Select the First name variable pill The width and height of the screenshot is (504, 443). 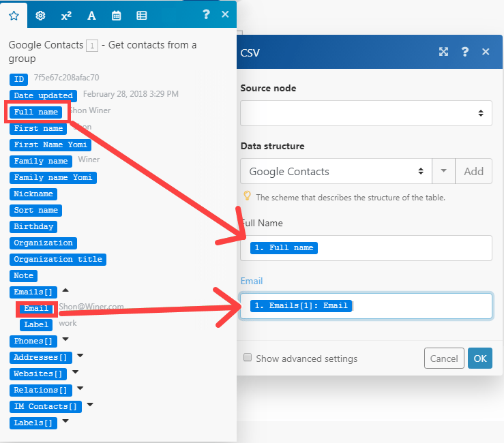(x=38, y=129)
